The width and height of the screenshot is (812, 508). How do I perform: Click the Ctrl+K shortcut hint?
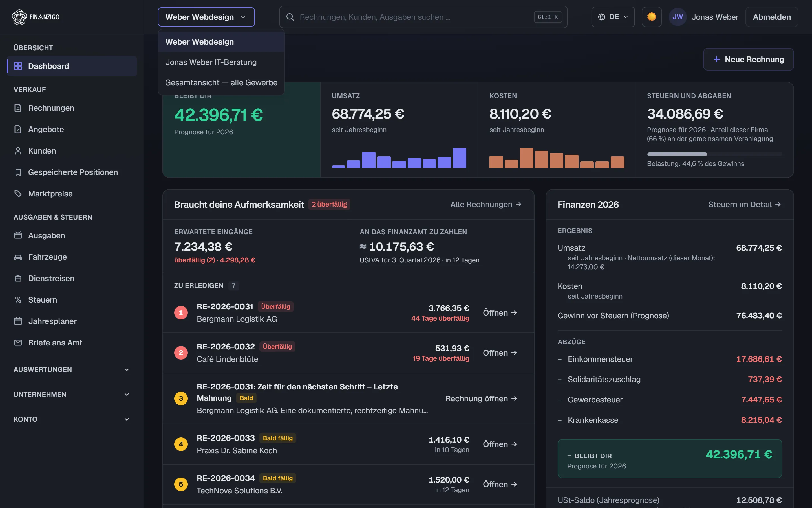[548, 17]
